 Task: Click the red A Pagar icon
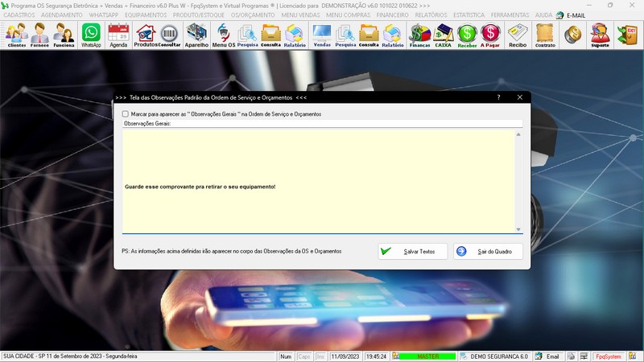pos(490,35)
